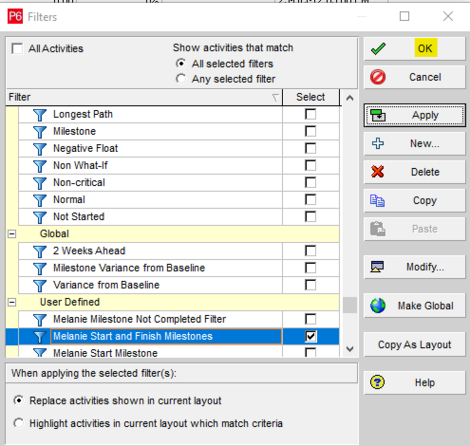Click the funnel icon beside Milestone Variance from Baseline
Image resolution: width=470 pixels, height=446 pixels.
coord(40,268)
